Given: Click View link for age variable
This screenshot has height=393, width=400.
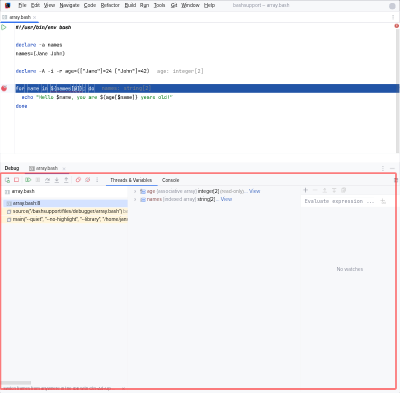Looking at the screenshot, I should coord(255,191).
